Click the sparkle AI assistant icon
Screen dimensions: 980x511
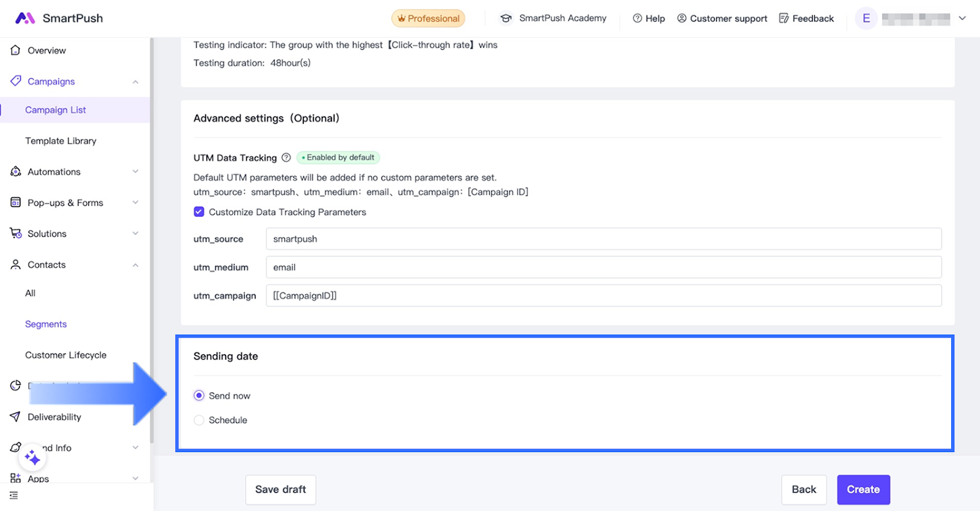point(32,458)
